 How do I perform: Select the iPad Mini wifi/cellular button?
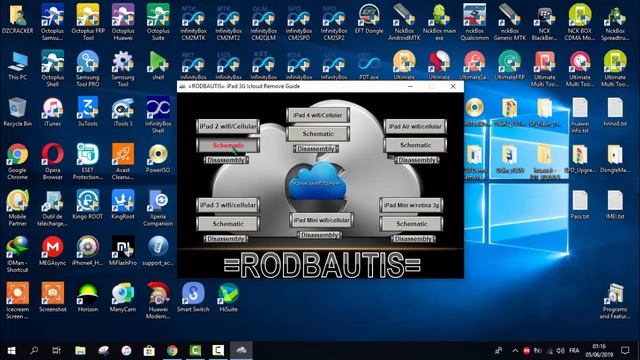tap(321, 220)
